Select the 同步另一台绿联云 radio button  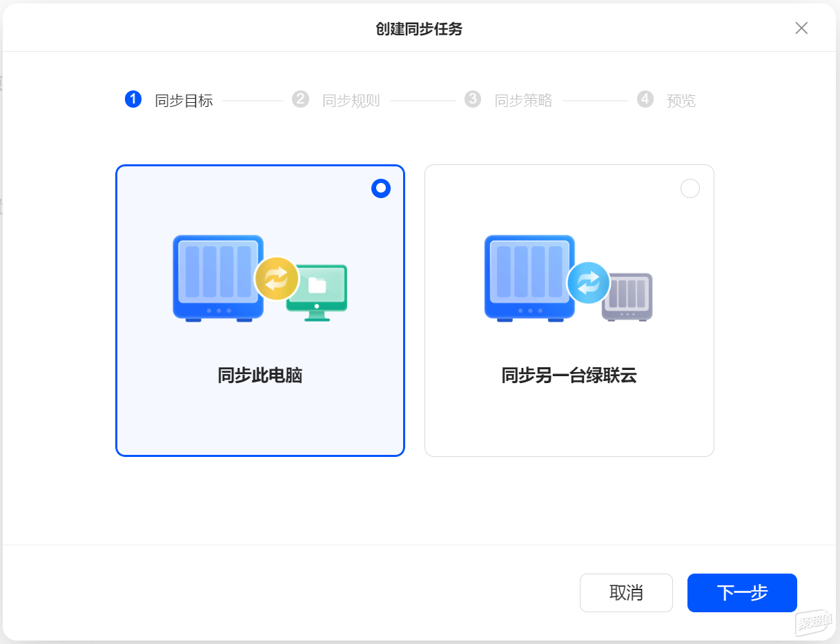point(690,188)
